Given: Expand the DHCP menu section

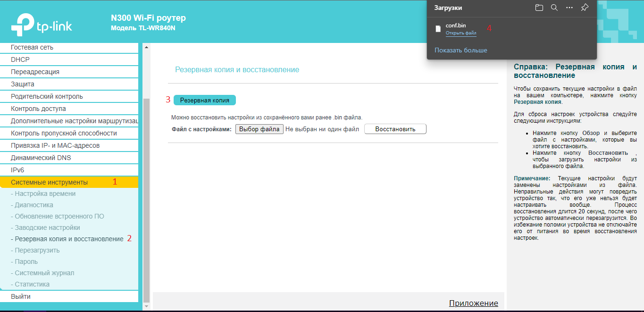Looking at the screenshot, I should [x=20, y=59].
